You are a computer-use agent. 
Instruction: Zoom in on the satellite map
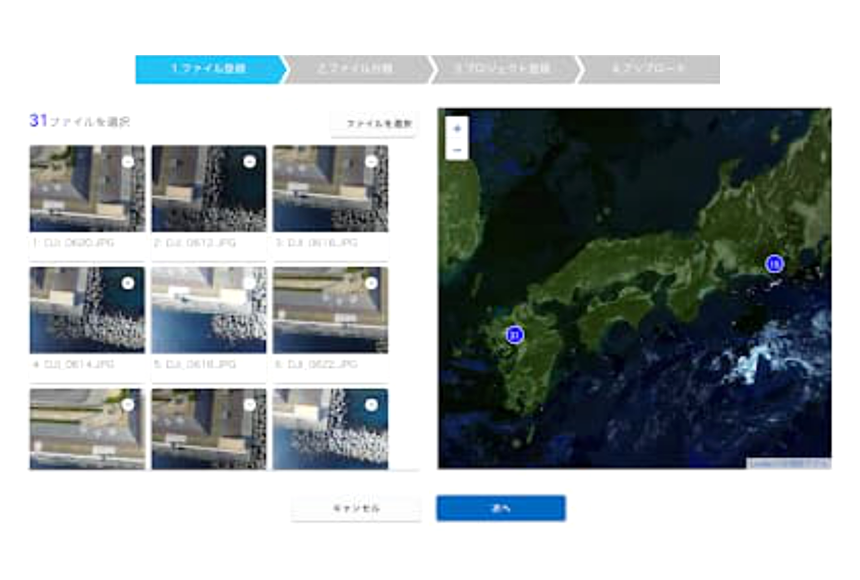coord(457,128)
